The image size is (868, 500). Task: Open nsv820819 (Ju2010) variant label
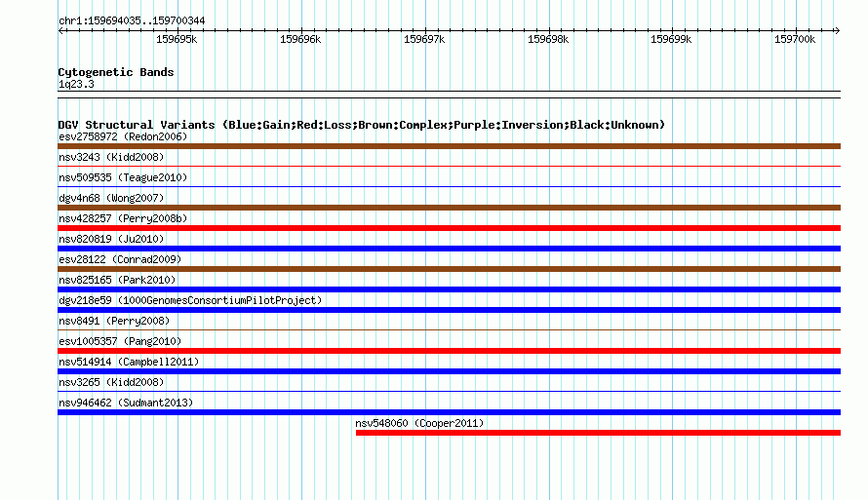(111, 239)
